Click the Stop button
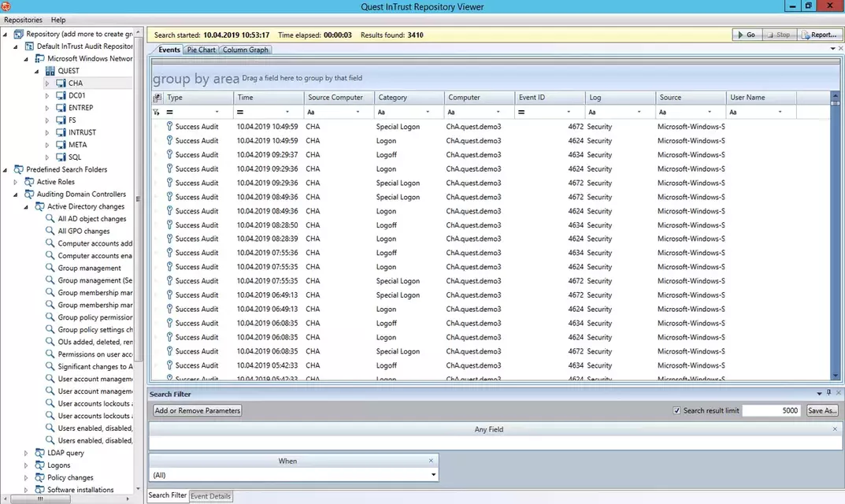845x504 pixels. pos(780,35)
